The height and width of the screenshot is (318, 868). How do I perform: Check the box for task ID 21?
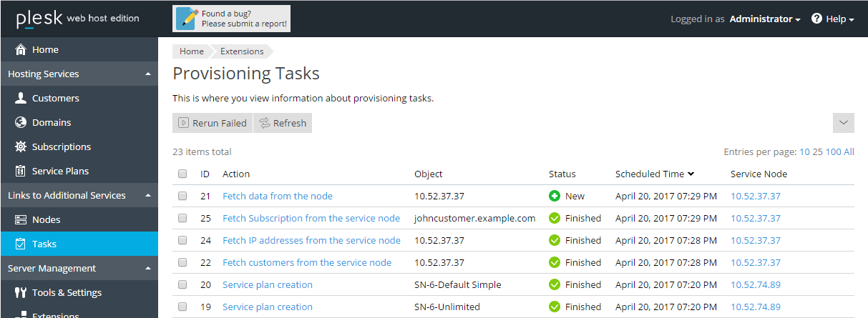[x=182, y=196]
